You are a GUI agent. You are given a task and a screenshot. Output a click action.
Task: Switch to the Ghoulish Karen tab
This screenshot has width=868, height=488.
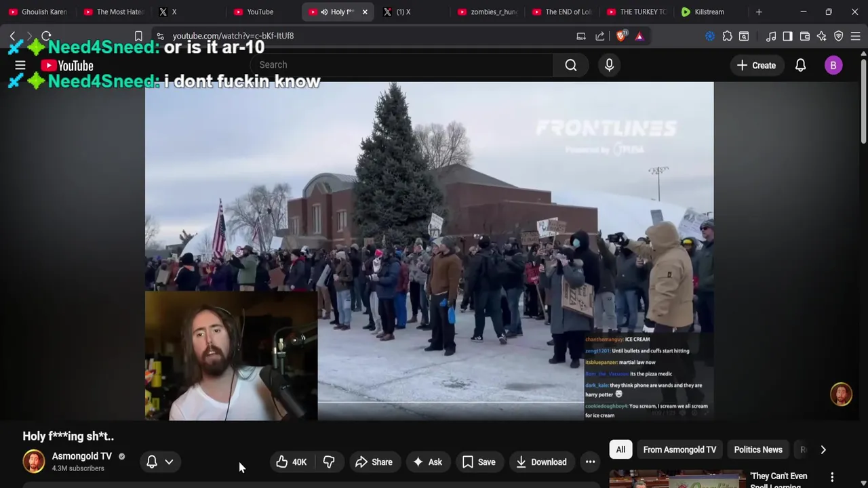tap(38, 12)
